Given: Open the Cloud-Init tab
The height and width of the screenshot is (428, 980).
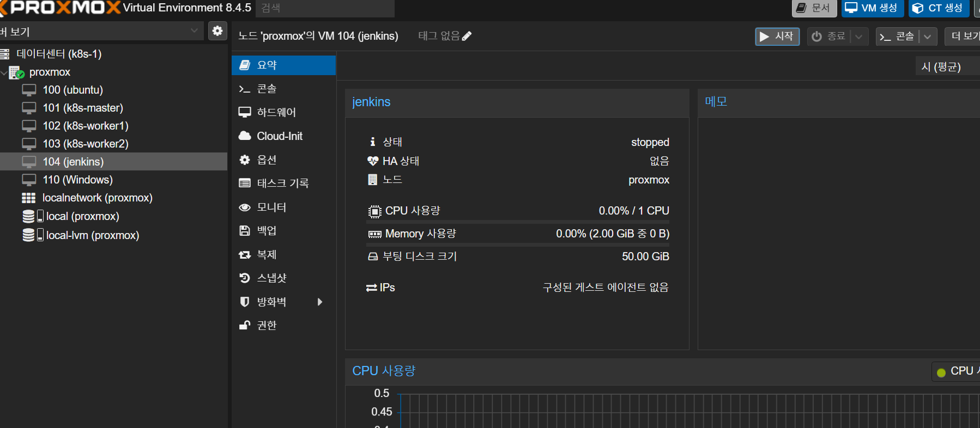Looking at the screenshot, I should 283,136.
